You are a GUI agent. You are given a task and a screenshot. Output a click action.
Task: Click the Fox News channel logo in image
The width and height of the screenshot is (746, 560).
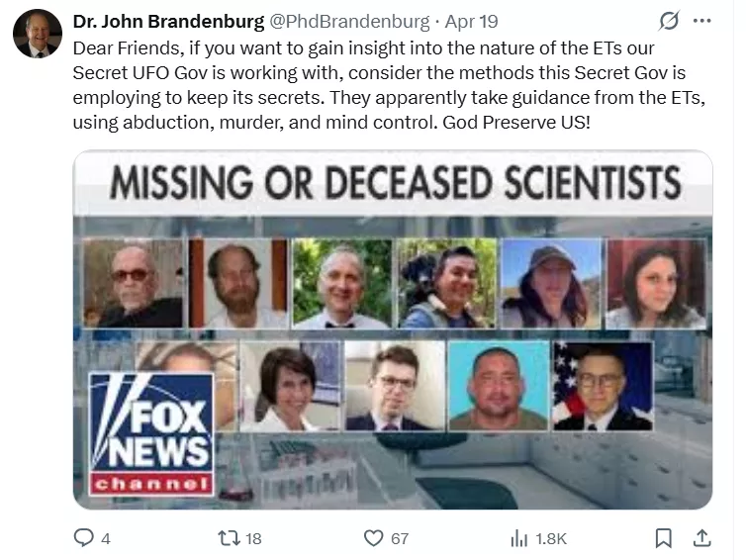(x=151, y=434)
